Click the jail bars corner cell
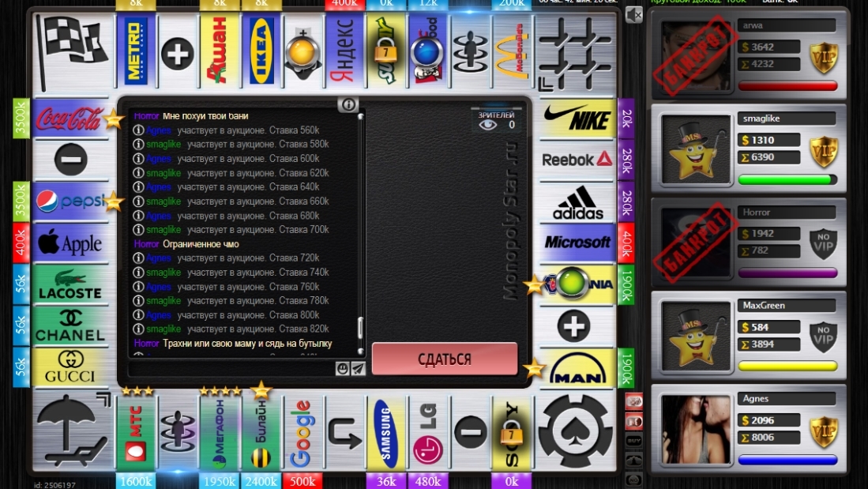The height and width of the screenshot is (489, 868). click(576, 53)
